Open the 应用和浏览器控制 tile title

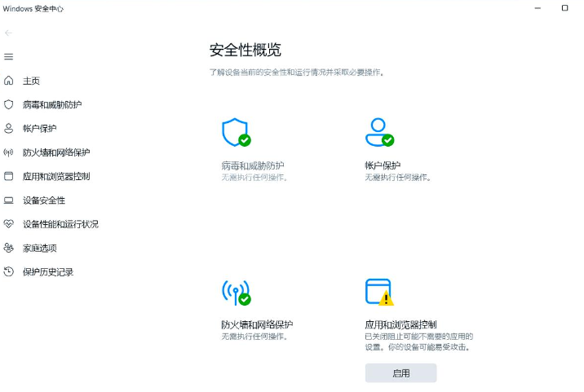pyautogui.click(x=406, y=324)
